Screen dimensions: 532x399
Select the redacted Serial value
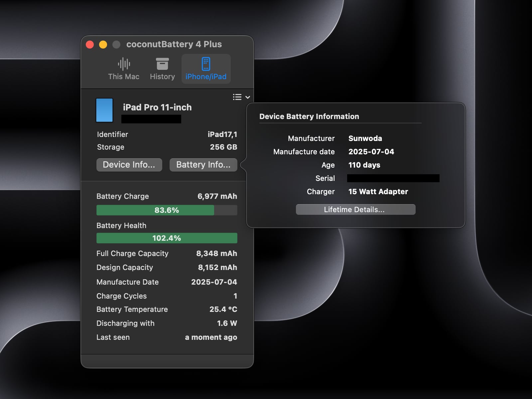(393, 178)
